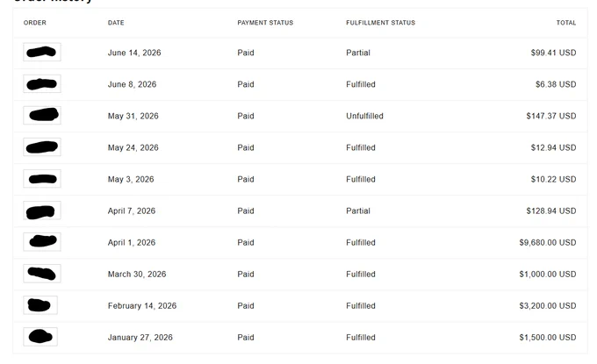Select the $147.37 USD total amount
597x364 pixels.
point(551,116)
